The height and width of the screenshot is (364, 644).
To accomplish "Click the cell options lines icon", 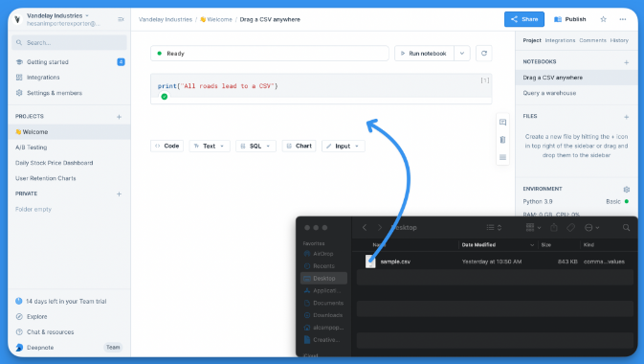I will pyautogui.click(x=502, y=157).
